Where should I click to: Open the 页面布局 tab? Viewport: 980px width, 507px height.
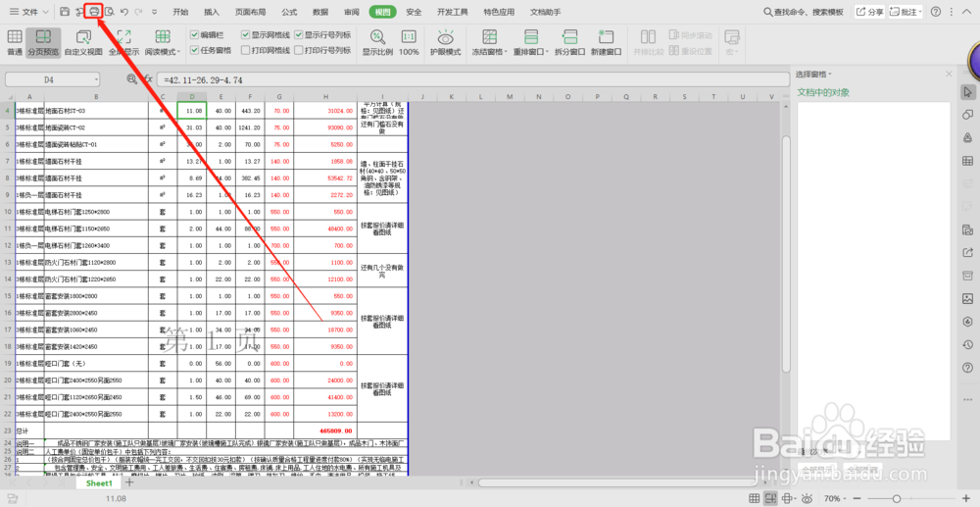pyautogui.click(x=250, y=12)
